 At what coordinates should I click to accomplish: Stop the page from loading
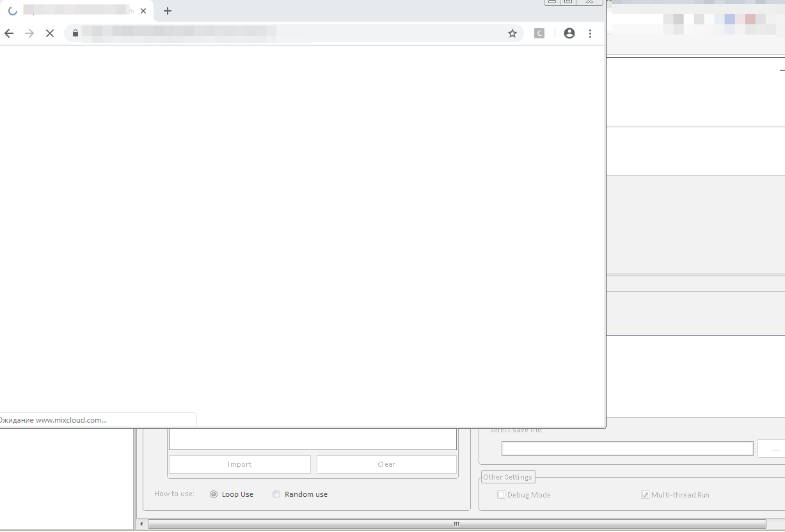click(49, 33)
